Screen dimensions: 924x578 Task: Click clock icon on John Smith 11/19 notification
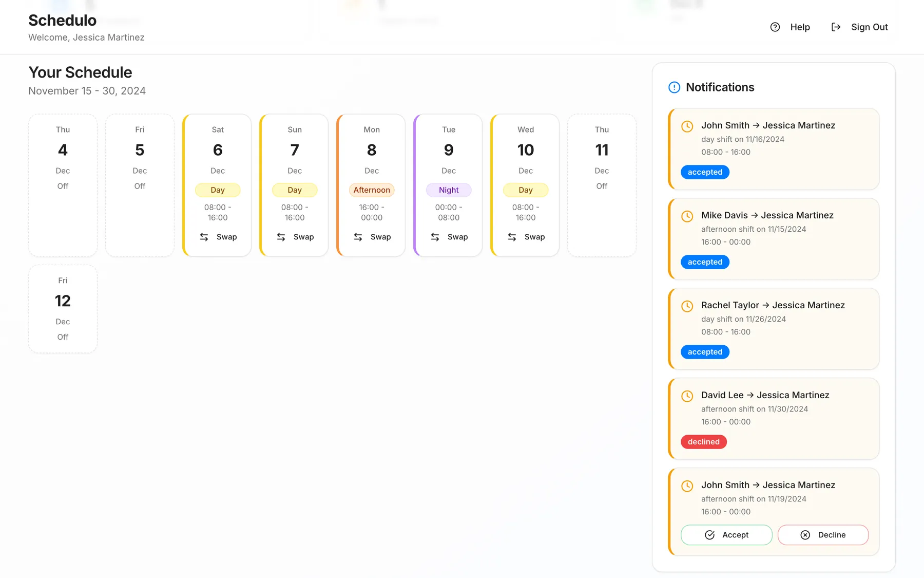687,486
